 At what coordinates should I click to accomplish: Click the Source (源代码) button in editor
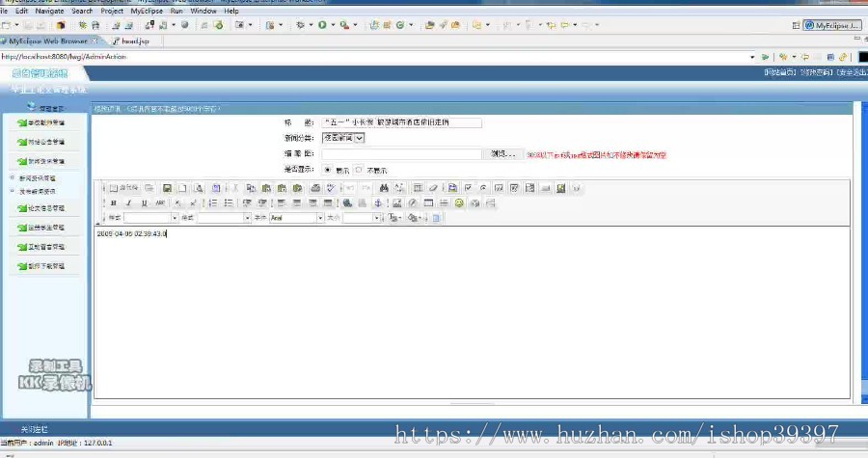click(124, 188)
